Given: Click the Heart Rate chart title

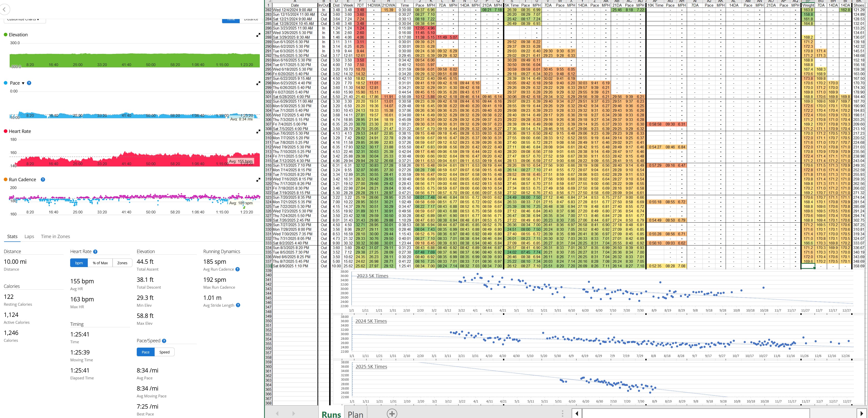Looking at the screenshot, I should pos(20,131).
